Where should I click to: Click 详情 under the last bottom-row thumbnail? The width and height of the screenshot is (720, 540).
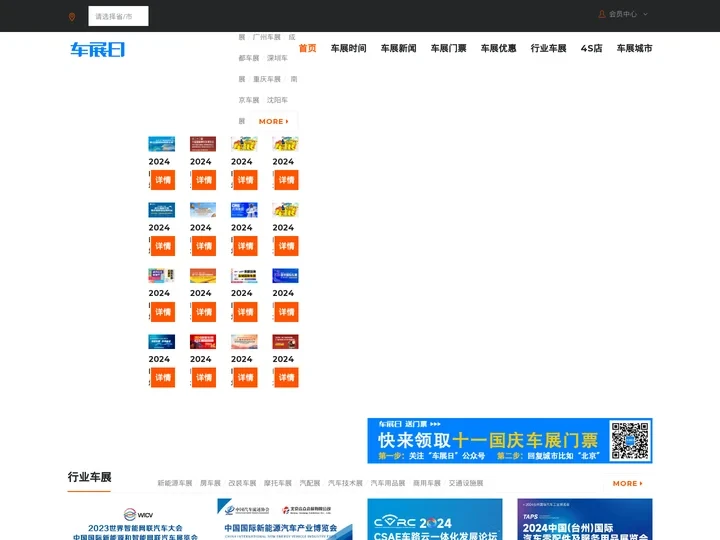(x=287, y=377)
